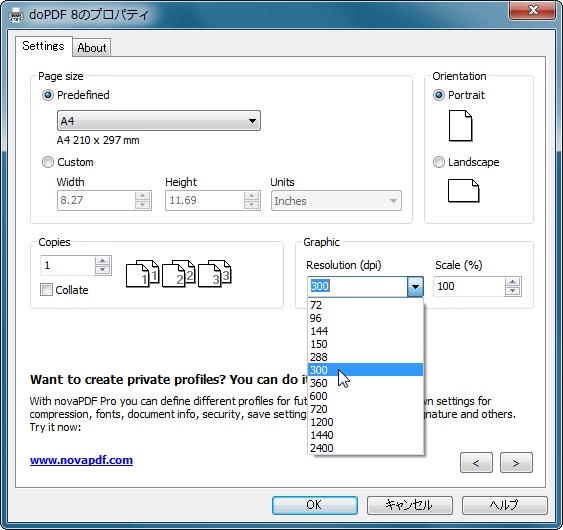563x530 pixels.
Task: Decrease copies with the down arrow
Action: click(103, 270)
